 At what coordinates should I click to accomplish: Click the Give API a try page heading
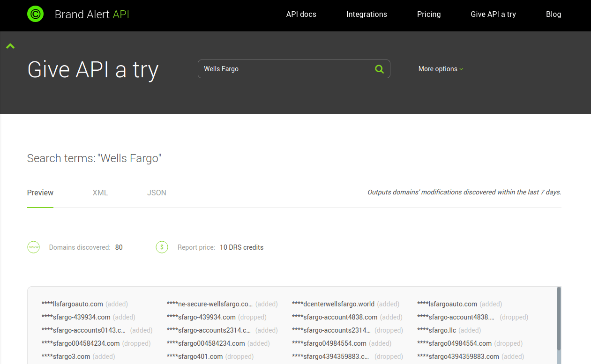[93, 69]
